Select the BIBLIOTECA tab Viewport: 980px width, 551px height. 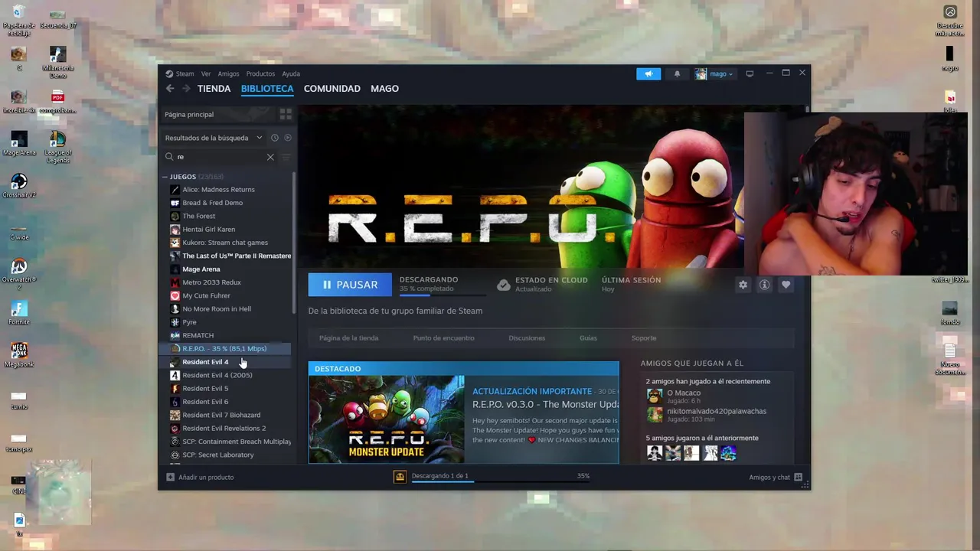[x=267, y=89]
